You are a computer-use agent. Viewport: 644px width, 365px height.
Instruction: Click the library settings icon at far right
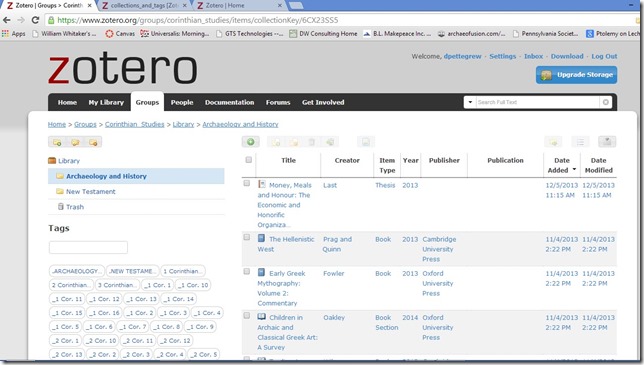[x=607, y=142]
